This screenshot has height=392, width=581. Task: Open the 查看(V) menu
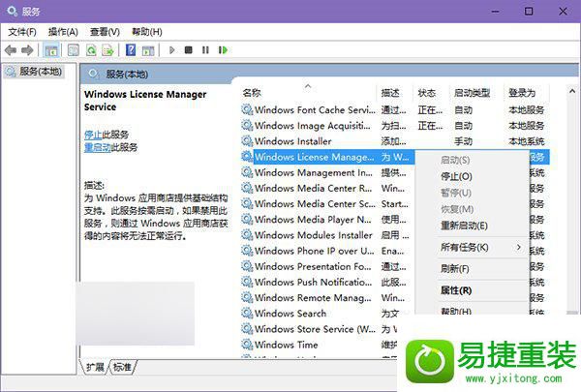tap(105, 32)
